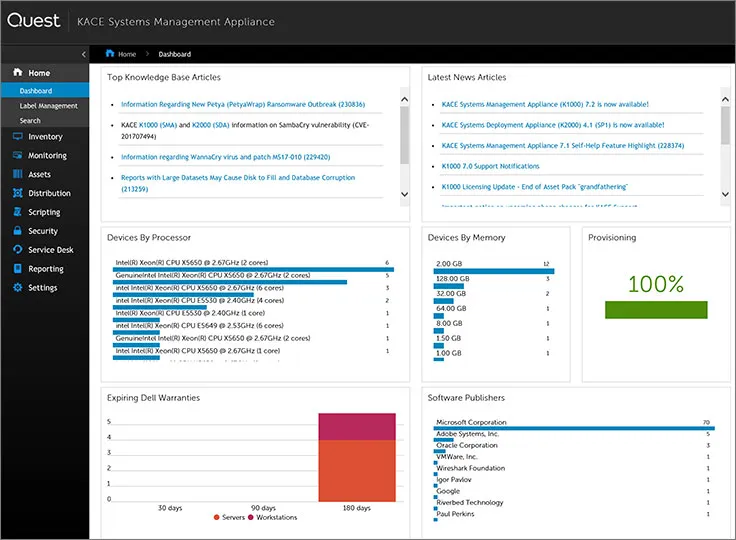Click the Scripting icon in the sidebar
The image size is (736, 540).
pos(17,212)
